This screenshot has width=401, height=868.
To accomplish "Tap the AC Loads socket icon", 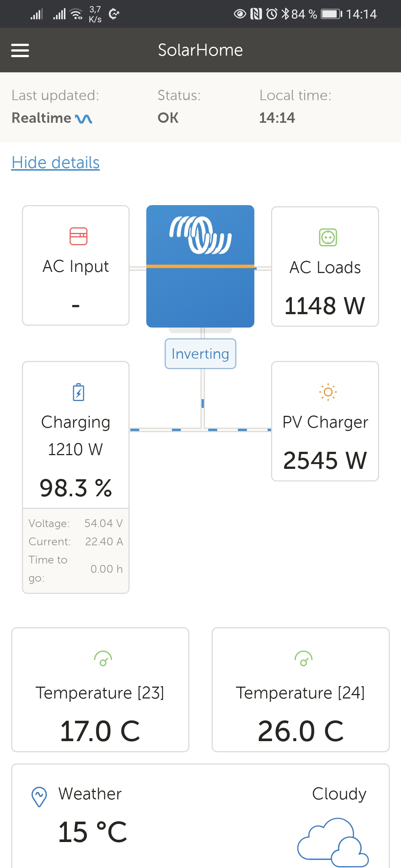I will click(x=328, y=237).
